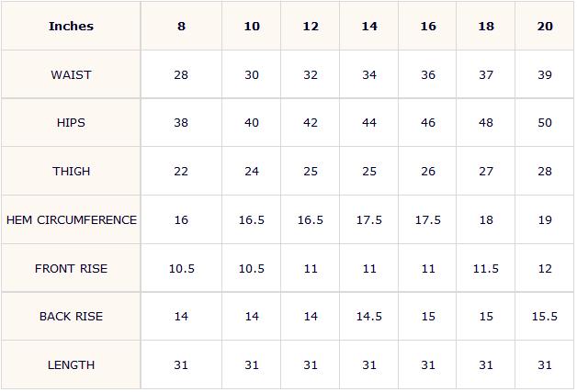
Task: Click front rise value 11.5
Action: click(x=486, y=268)
